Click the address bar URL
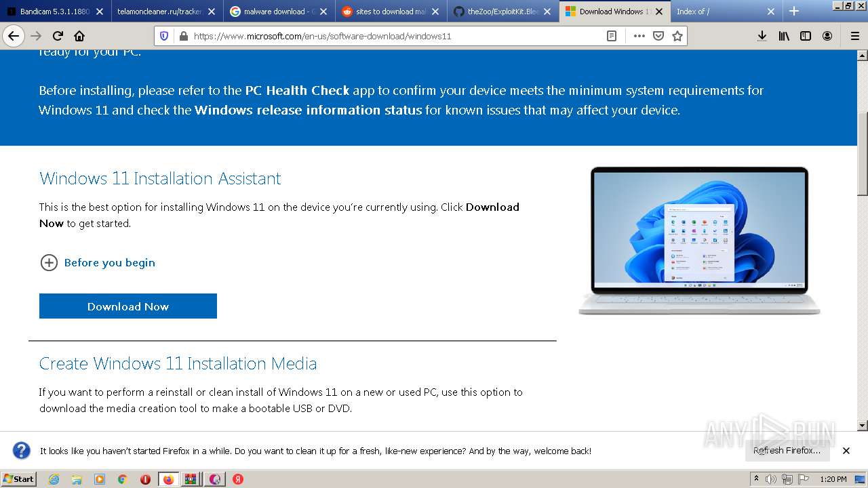This screenshot has width=868, height=488. [322, 36]
